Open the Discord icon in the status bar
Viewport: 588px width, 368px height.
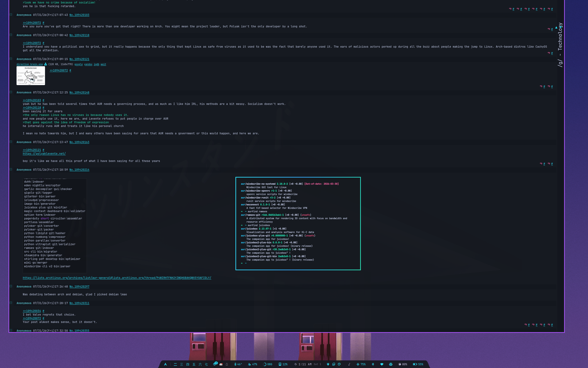pyautogui.click(x=221, y=364)
